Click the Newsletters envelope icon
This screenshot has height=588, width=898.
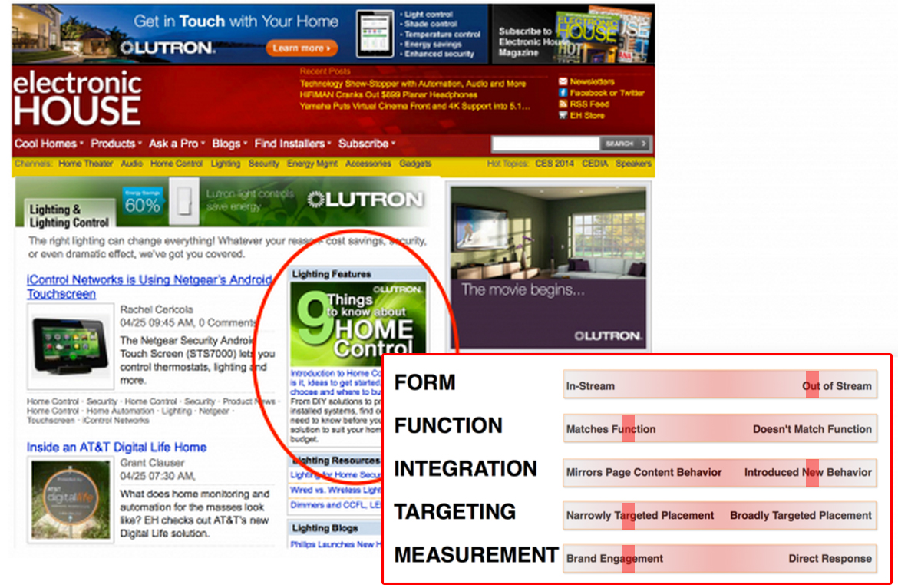pyautogui.click(x=563, y=82)
